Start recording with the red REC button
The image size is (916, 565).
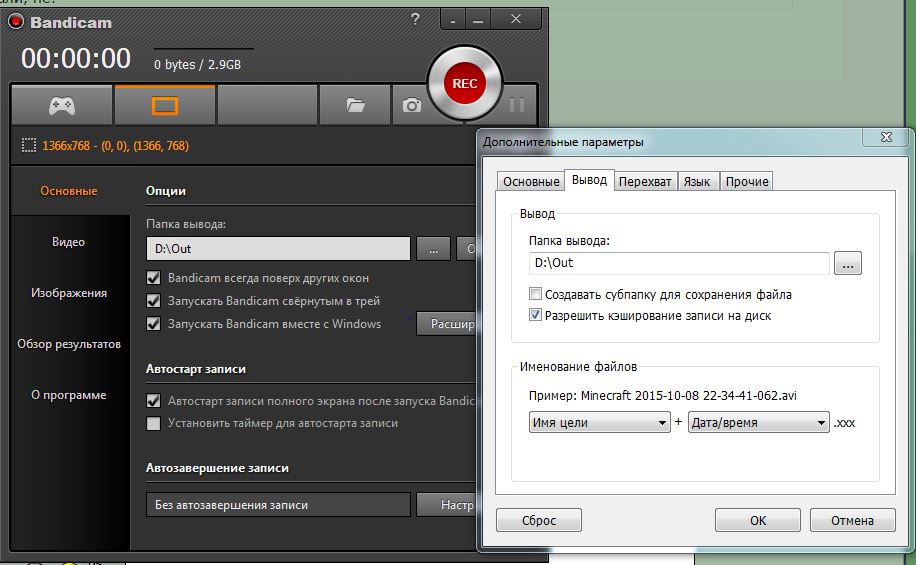464,84
